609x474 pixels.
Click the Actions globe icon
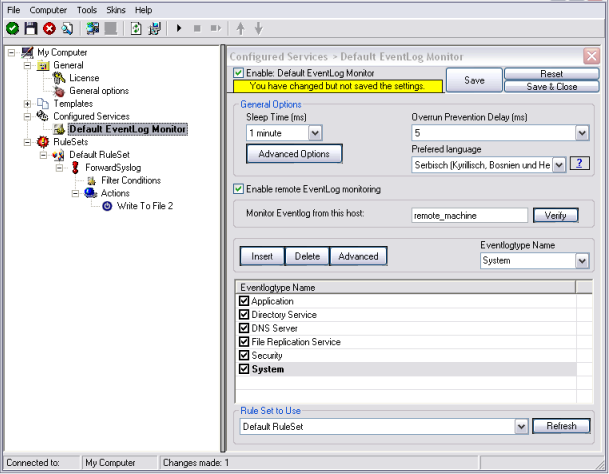tap(90, 193)
